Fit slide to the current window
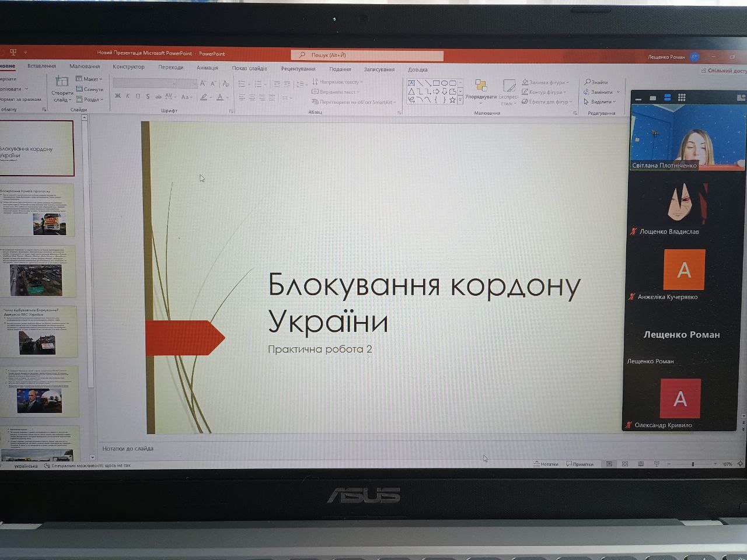This screenshot has height=560, width=747. [x=741, y=464]
